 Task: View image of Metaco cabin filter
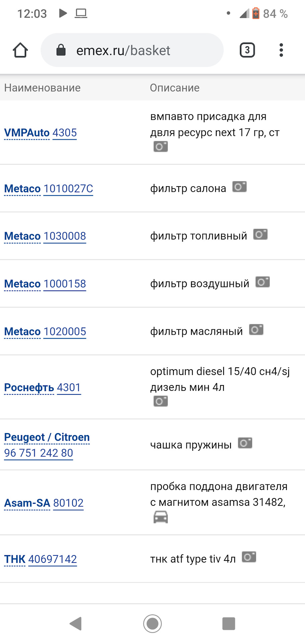240,187
